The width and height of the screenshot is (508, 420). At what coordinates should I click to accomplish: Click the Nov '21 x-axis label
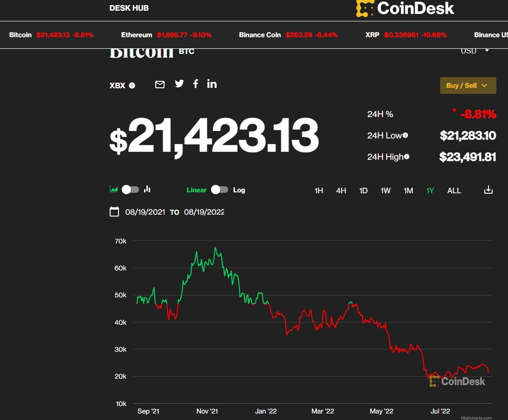click(207, 411)
